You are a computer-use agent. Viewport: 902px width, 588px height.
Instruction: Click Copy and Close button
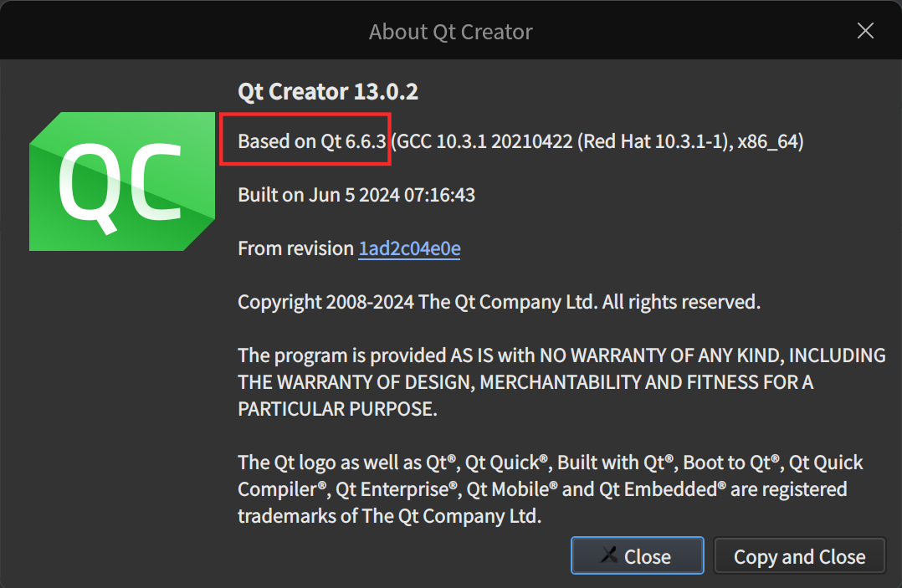point(799,556)
